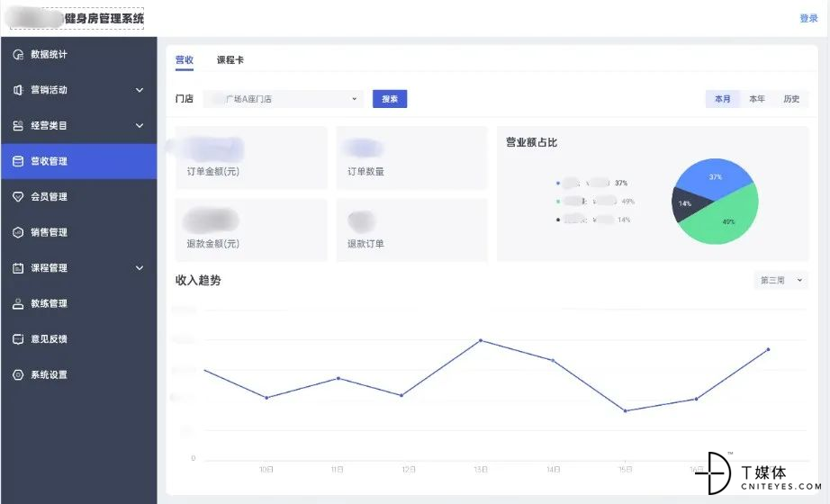Click the dark legend dot for 14%
The image size is (830, 504).
558,220
